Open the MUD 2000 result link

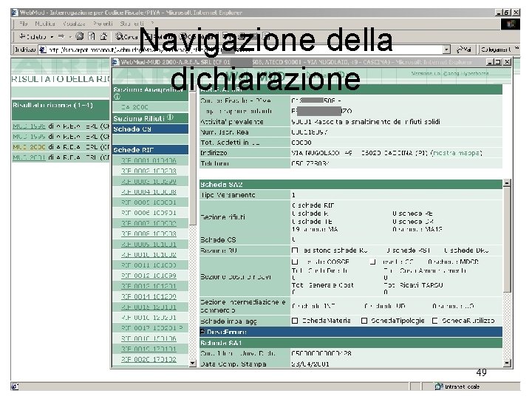29,147
